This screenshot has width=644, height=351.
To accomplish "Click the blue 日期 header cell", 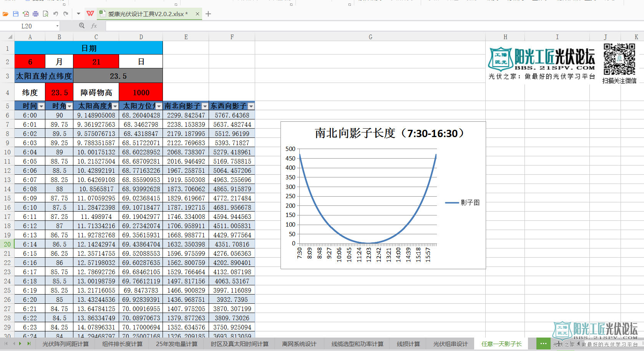I will [89, 48].
